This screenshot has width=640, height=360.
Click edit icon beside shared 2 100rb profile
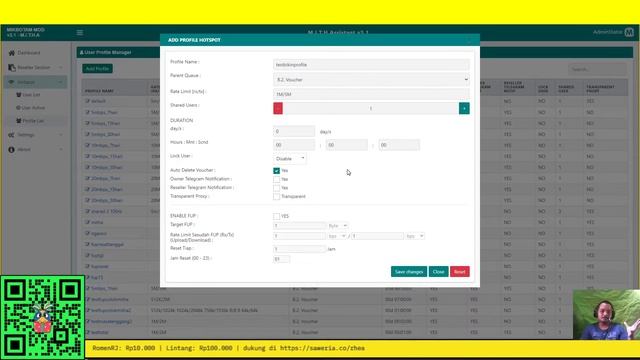pyautogui.click(x=87, y=211)
